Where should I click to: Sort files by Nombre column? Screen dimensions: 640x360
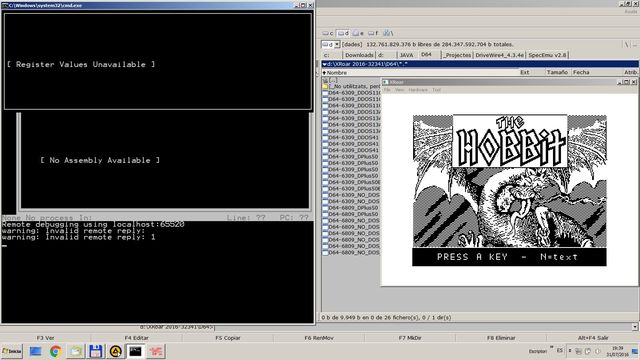[420, 72]
